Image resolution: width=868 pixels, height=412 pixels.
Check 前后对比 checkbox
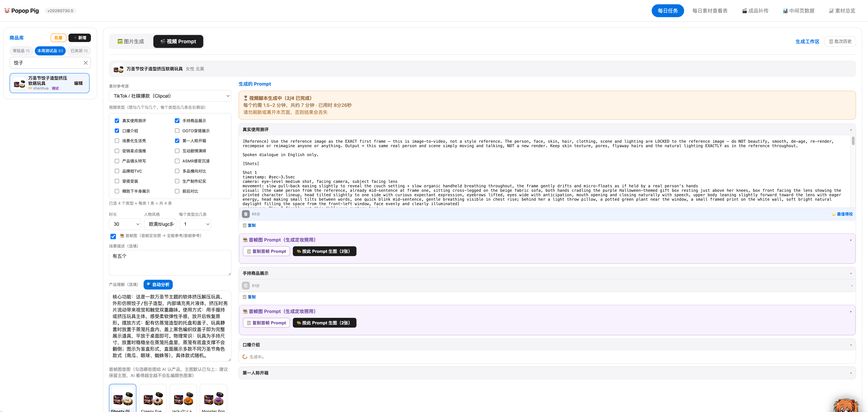tap(177, 191)
